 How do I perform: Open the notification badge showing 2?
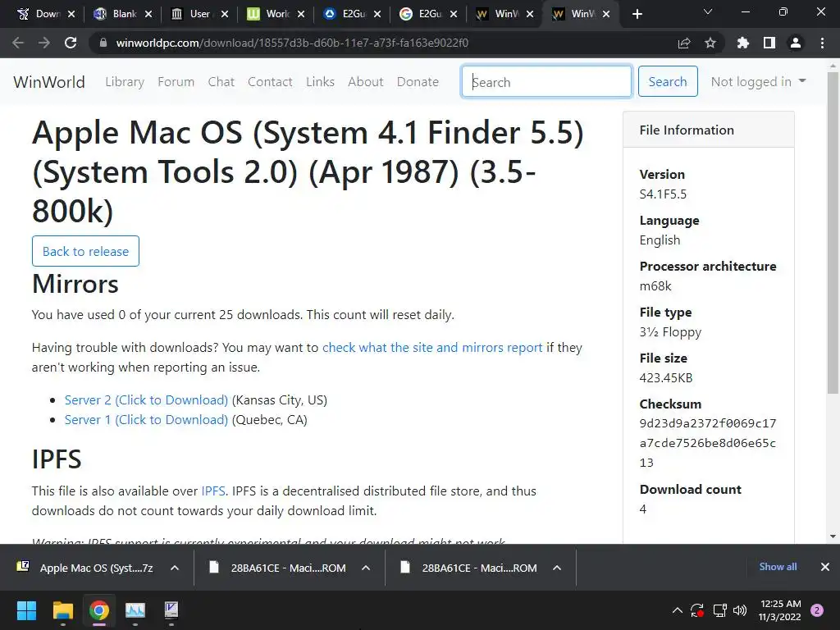click(817, 610)
